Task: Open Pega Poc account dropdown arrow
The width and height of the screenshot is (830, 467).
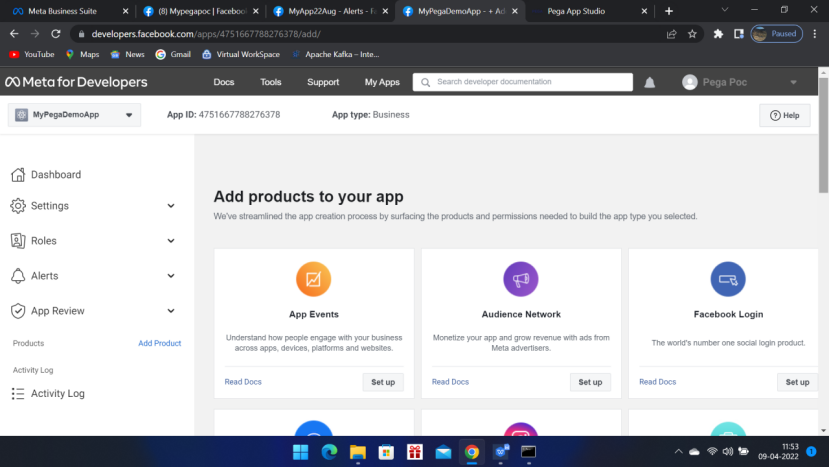Action: tap(793, 82)
